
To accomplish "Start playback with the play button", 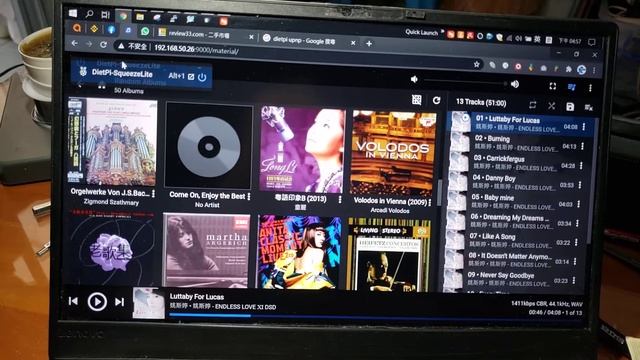I will [97, 302].
